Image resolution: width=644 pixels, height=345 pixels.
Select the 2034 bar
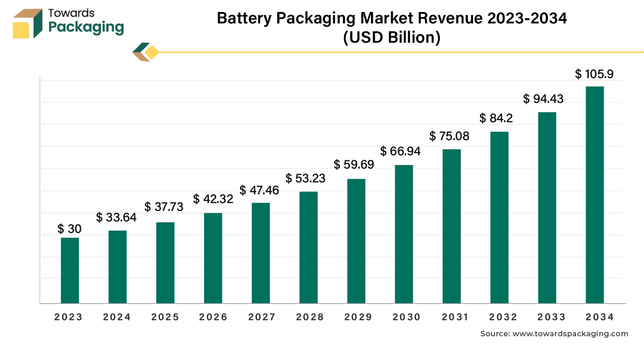point(595,195)
